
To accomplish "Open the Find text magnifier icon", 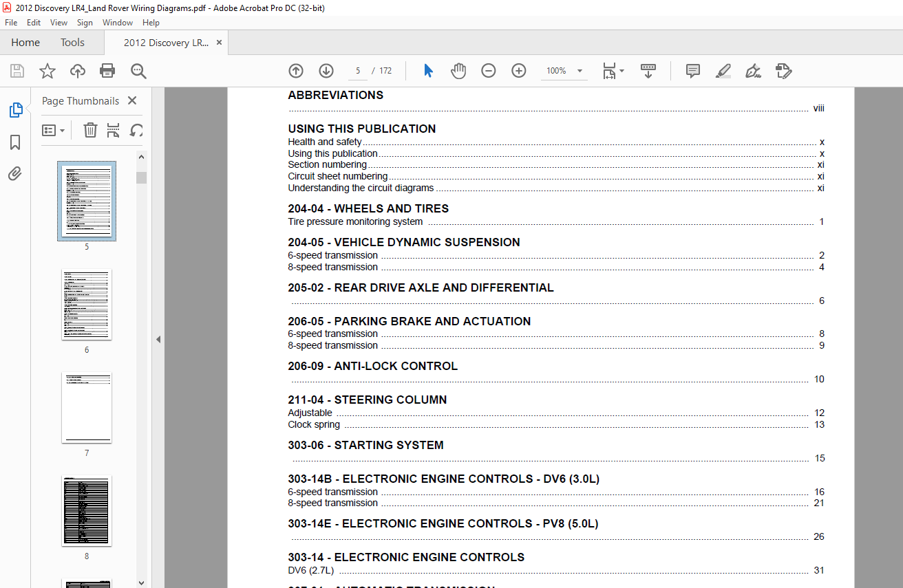I will 138,71.
